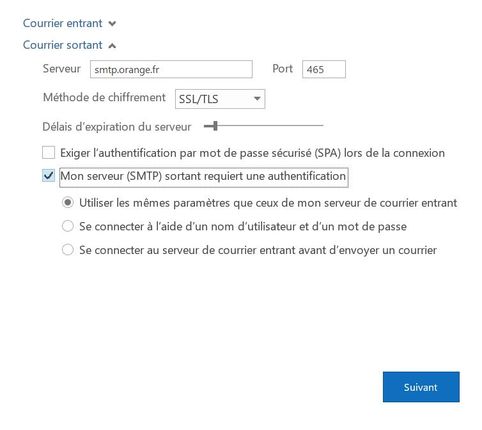Click the Délais d'expiration du serveur slider handle
Viewport: 482px width, 430px height.
click(x=215, y=126)
